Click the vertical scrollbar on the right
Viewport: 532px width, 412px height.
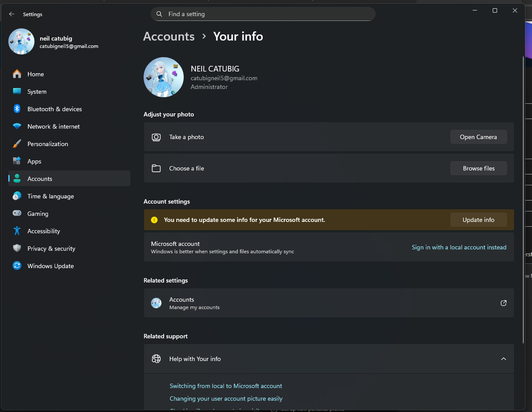523,199
